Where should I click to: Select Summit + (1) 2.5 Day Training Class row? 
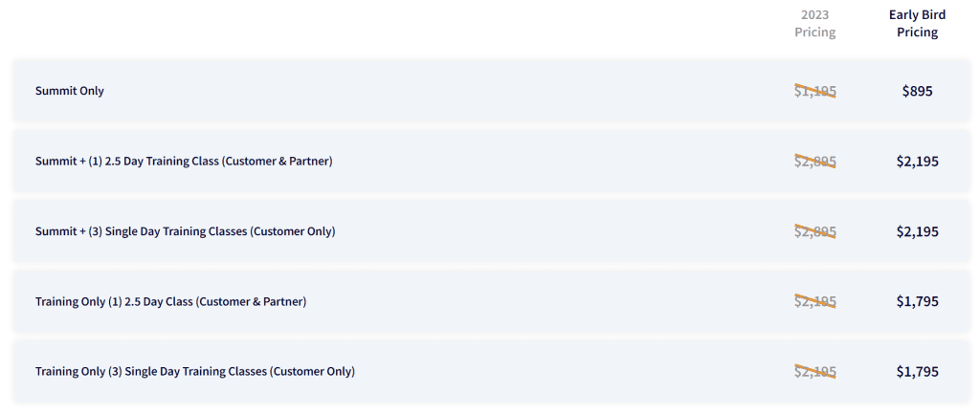point(491,161)
